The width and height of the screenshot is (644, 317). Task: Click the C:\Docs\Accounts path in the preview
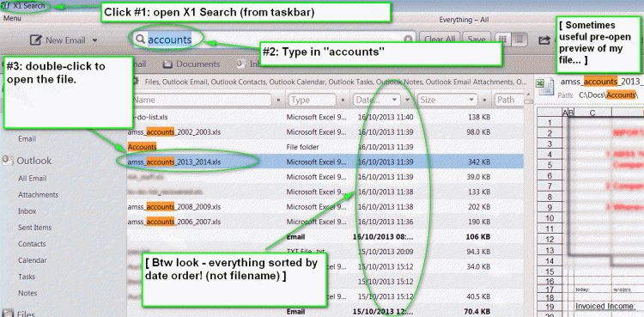point(609,95)
